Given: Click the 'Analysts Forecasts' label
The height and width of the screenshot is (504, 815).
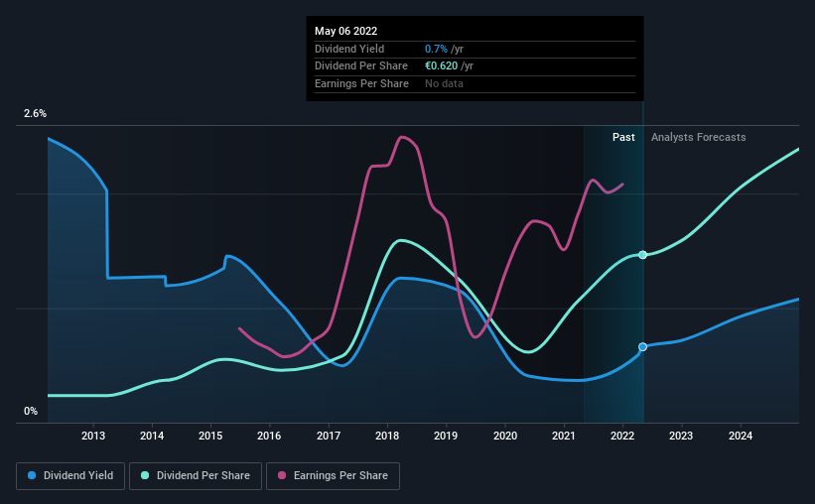Looking at the screenshot, I should coord(699,137).
